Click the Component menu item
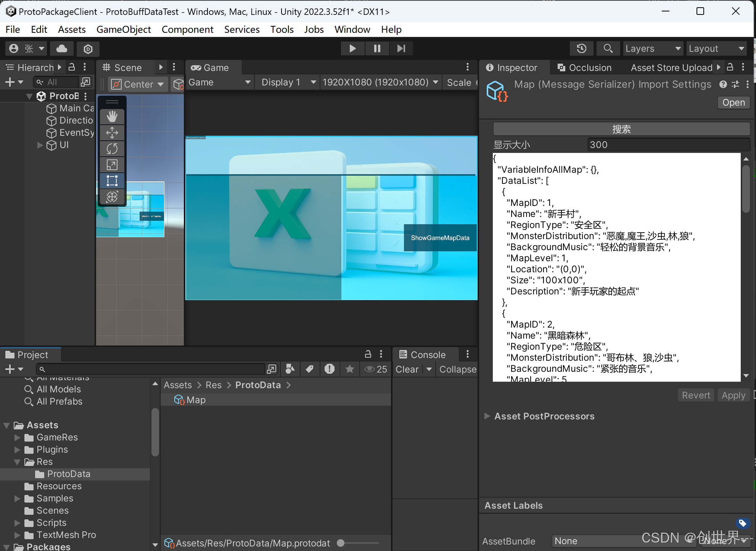This screenshot has width=756, height=551. 187,29
